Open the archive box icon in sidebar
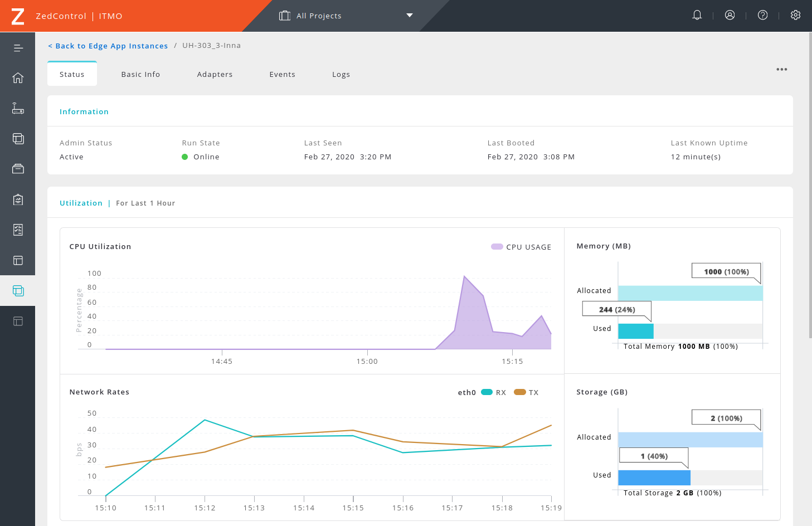This screenshot has width=812, height=526. [x=18, y=169]
